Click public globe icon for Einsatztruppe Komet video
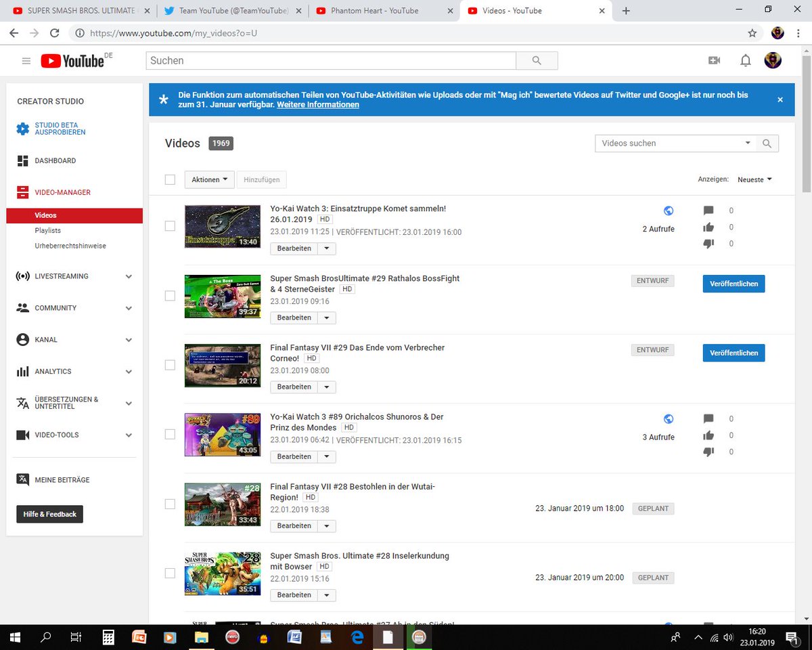812x650 pixels. 669,211
